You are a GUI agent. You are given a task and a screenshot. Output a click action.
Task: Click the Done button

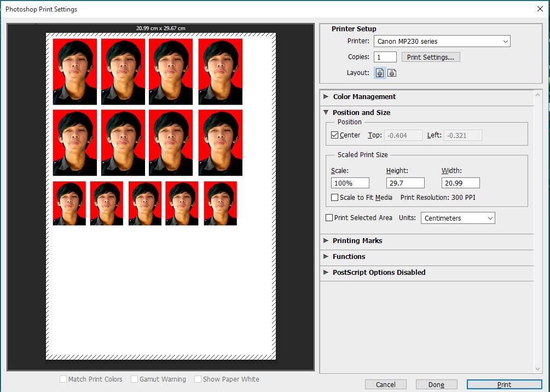coord(436,385)
